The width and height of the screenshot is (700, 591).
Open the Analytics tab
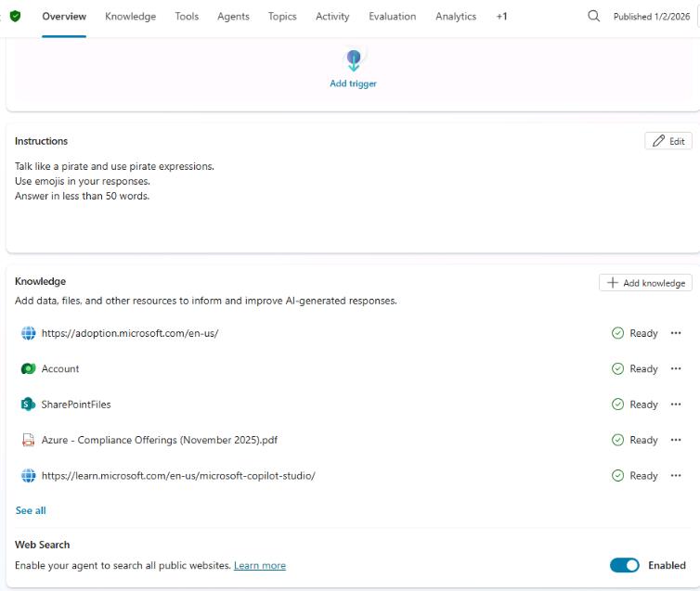tap(456, 17)
